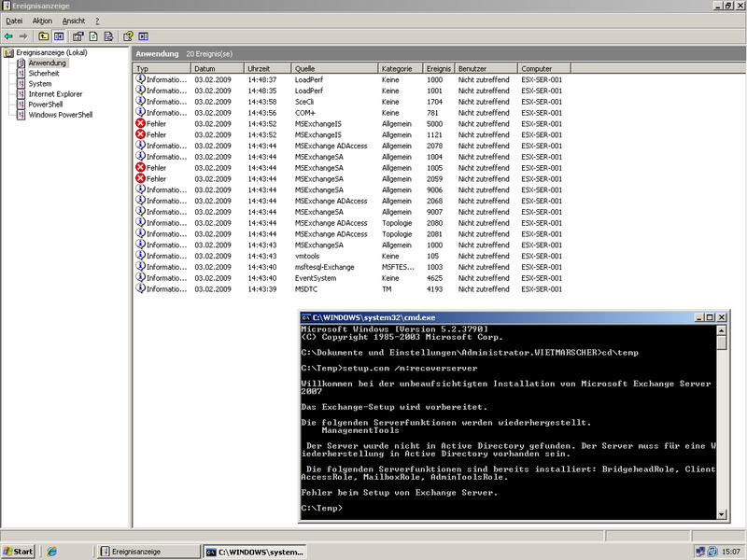Image resolution: width=747 pixels, height=560 pixels.
Task: Click the action pane toggle icon, last in toolbar
Action: click(x=143, y=36)
